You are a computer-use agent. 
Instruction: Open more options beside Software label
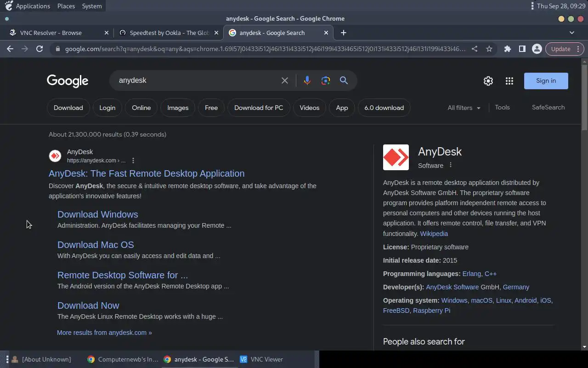coord(451,165)
